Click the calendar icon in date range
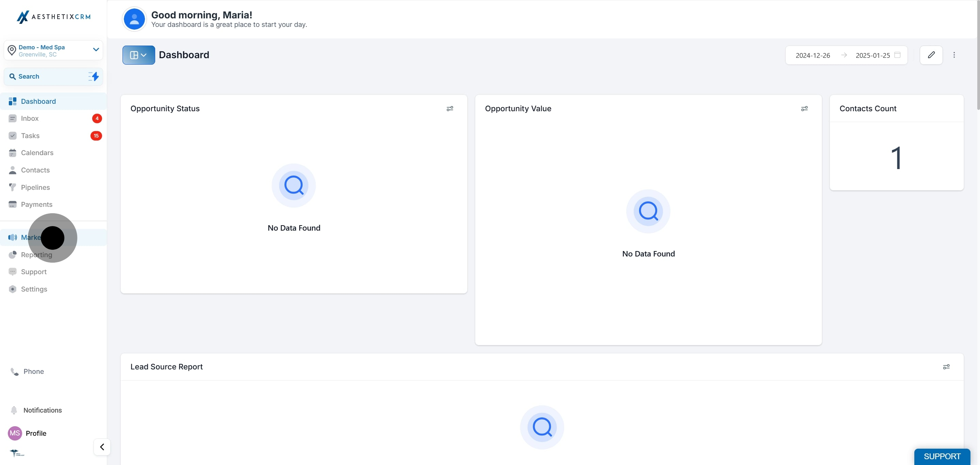The image size is (980, 465). (897, 55)
